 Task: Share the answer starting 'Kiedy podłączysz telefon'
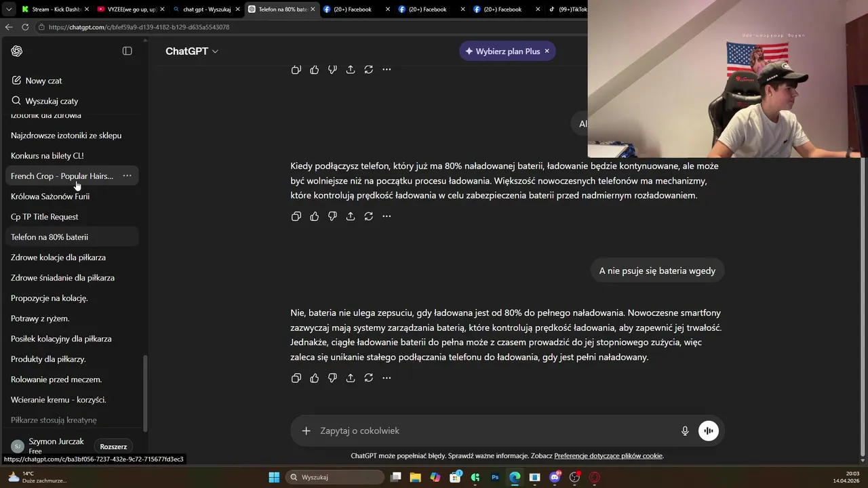pos(351,216)
